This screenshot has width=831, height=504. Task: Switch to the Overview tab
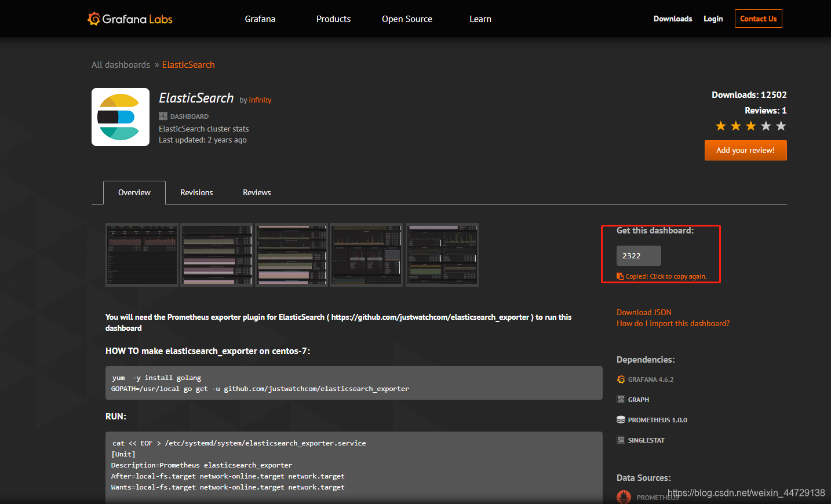[134, 192]
